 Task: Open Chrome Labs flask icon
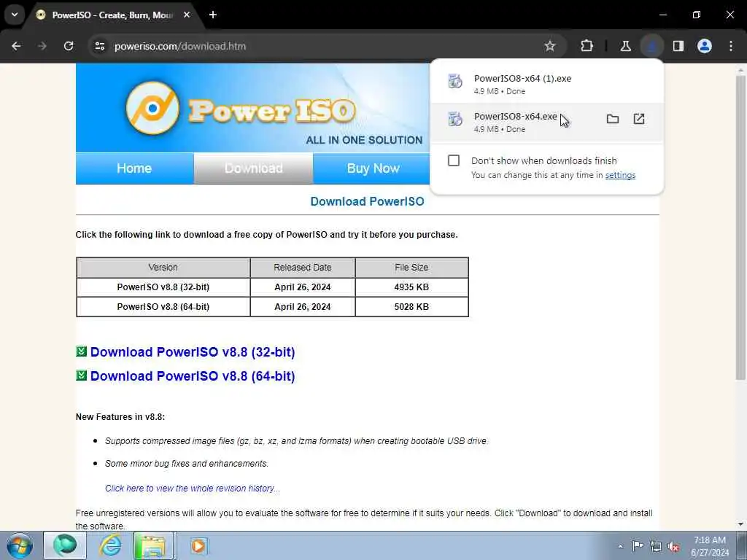(x=625, y=46)
